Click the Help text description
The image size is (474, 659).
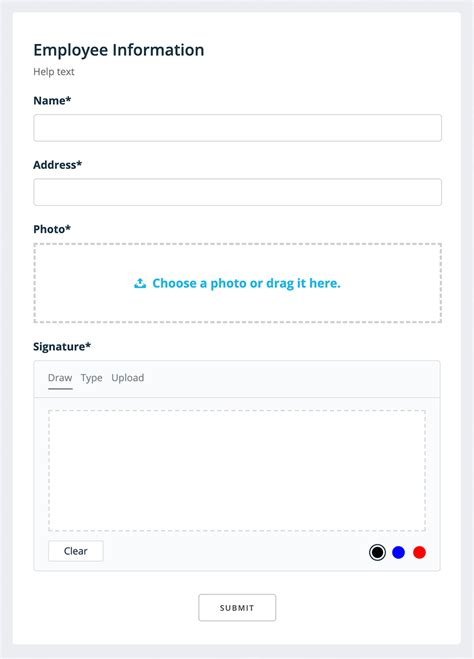[54, 72]
